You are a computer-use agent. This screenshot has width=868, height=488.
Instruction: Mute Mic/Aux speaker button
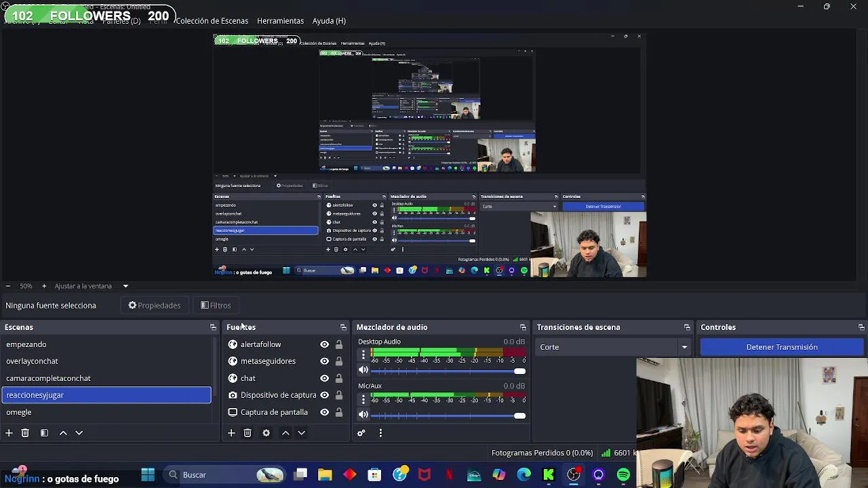click(363, 415)
